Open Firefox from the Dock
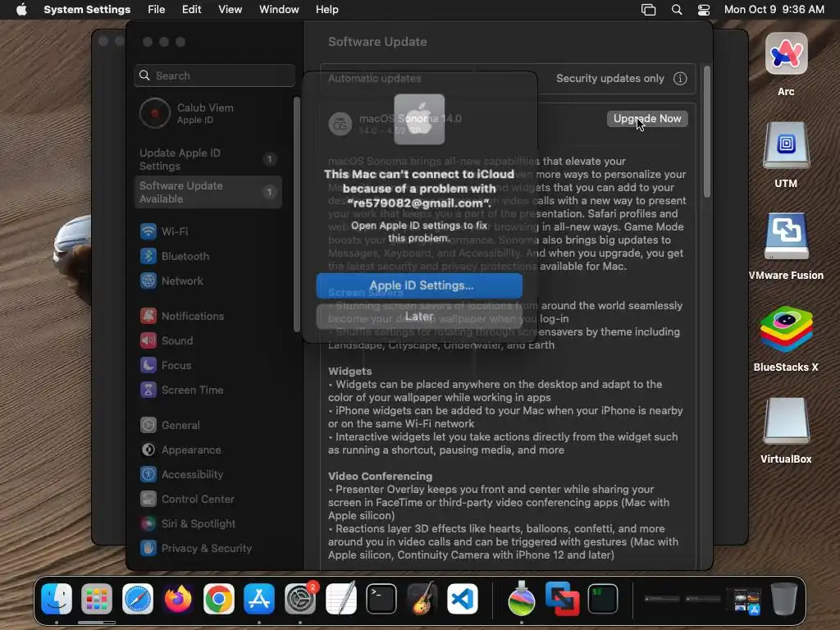Screen dimensions: 840x630 coord(178,598)
